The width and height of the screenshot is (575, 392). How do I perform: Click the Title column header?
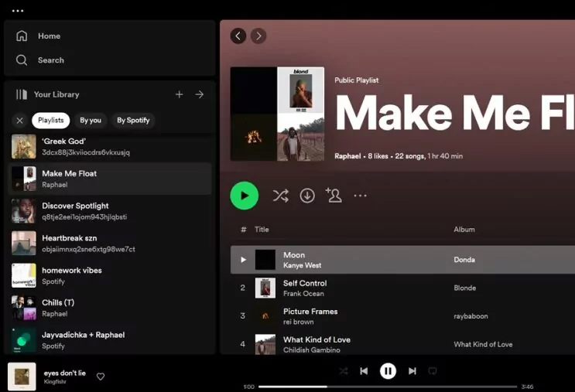262,230
